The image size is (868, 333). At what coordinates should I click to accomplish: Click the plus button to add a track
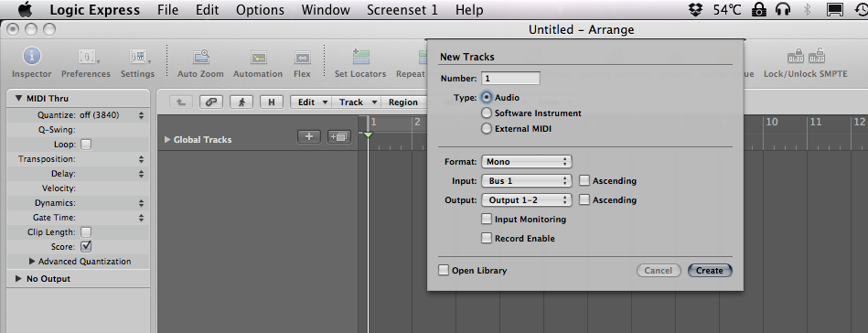(309, 136)
